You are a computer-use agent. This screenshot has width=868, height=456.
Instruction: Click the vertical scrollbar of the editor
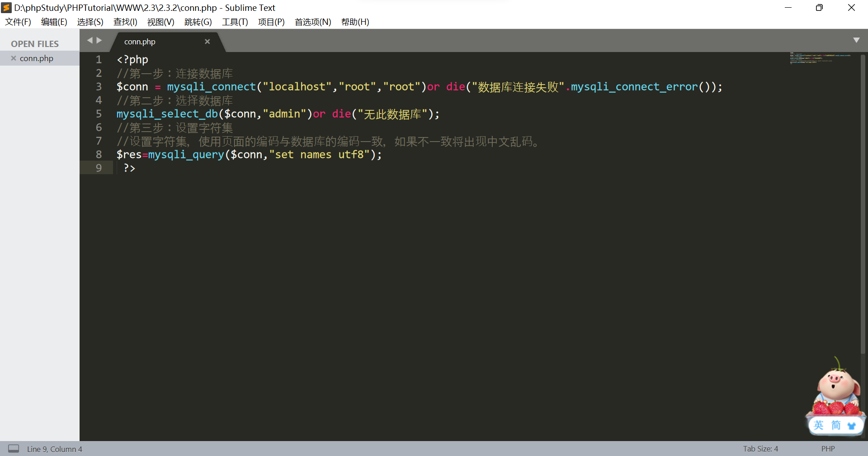tap(863, 204)
